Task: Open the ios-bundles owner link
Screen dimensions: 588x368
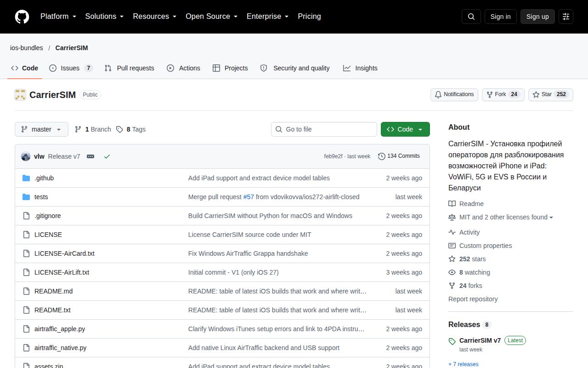Action: coord(27,48)
